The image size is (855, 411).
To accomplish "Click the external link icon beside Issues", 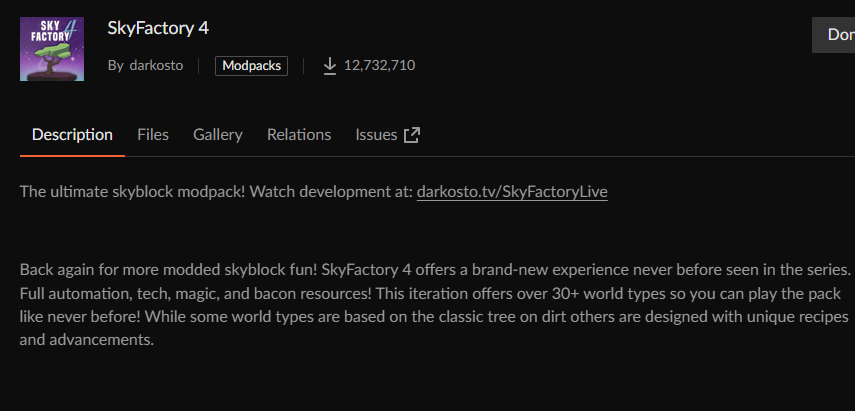I will coord(412,135).
